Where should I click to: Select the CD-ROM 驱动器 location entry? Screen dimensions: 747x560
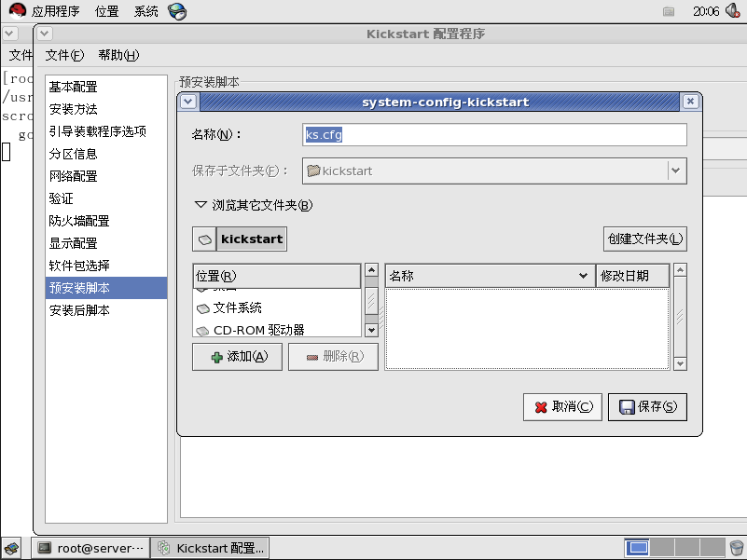pos(277,330)
